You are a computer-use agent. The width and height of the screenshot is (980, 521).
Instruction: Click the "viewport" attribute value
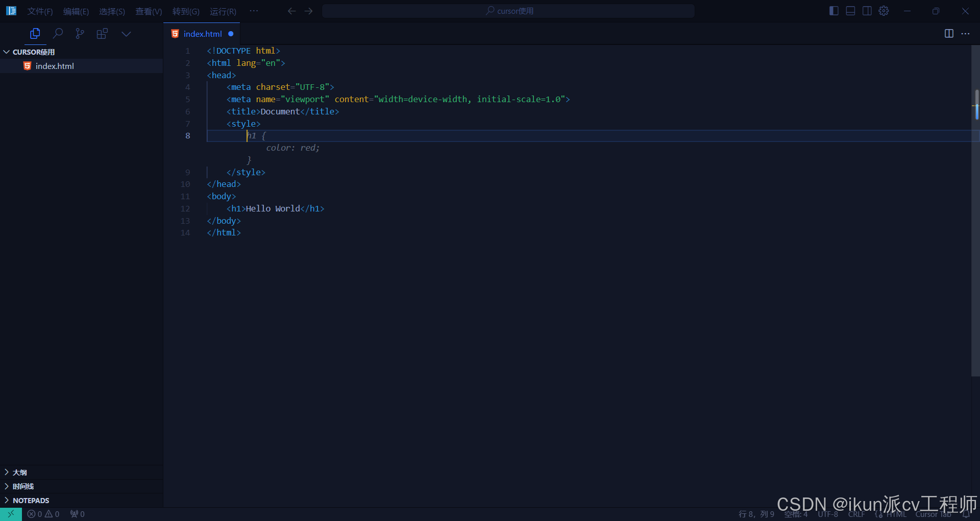(x=305, y=99)
